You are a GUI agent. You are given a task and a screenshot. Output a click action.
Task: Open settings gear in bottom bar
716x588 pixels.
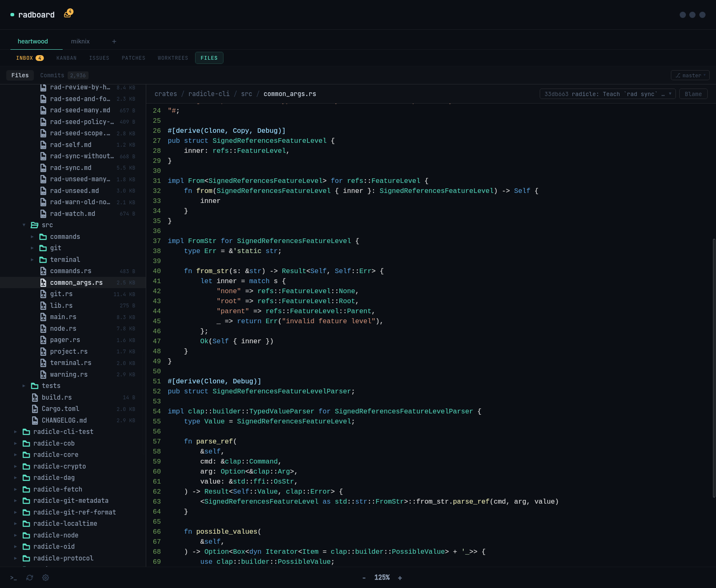point(46,578)
